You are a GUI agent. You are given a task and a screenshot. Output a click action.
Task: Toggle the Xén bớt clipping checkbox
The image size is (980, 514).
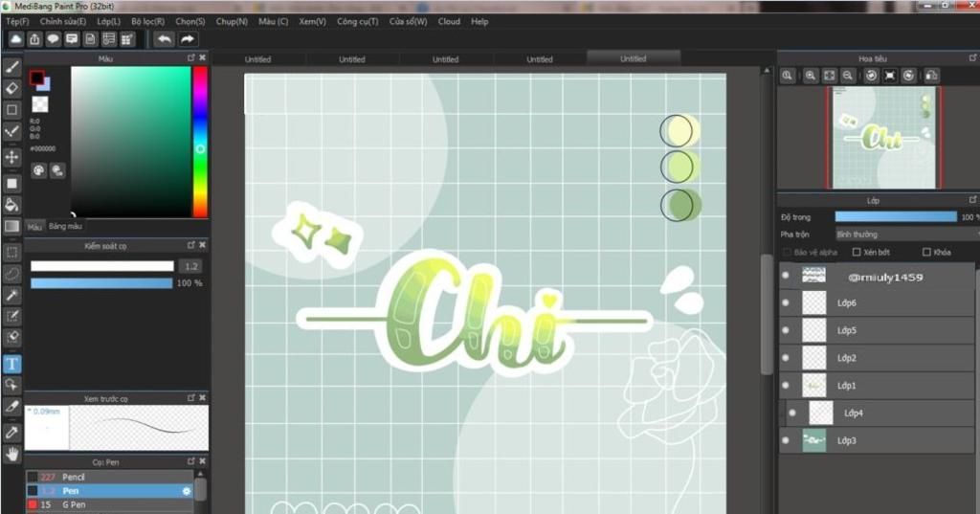pos(857,252)
